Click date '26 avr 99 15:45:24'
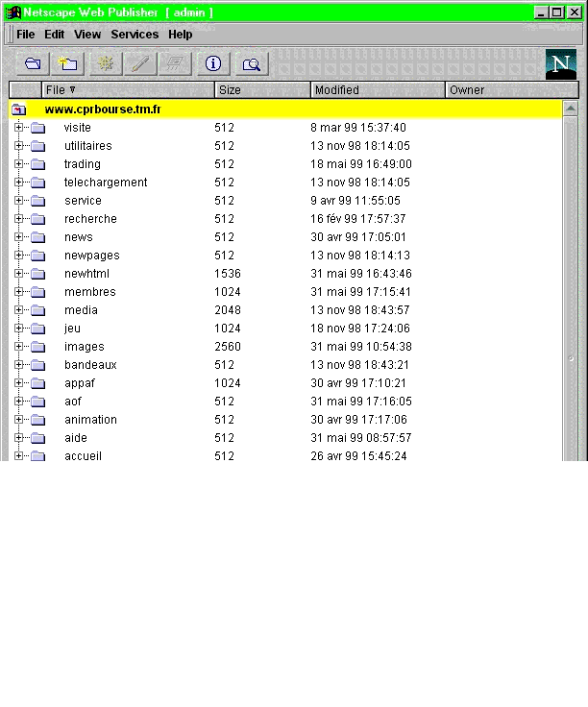The width and height of the screenshot is (588, 707). click(x=358, y=456)
